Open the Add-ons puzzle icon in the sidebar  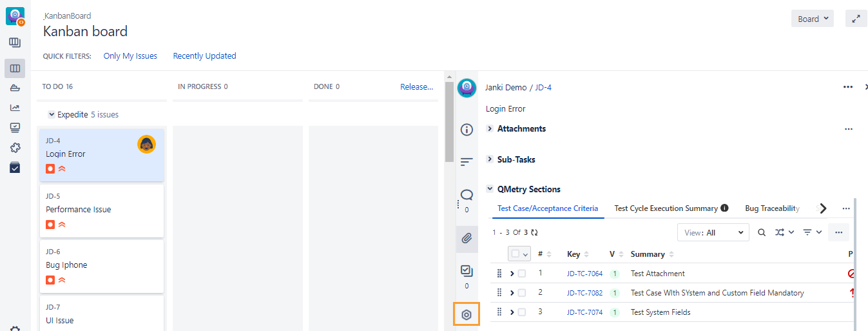click(x=15, y=148)
